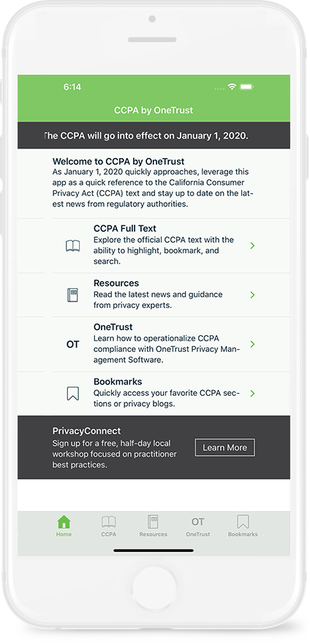Select the CCPA Full Text heading
This screenshot has width=310, height=644.
click(125, 229)
